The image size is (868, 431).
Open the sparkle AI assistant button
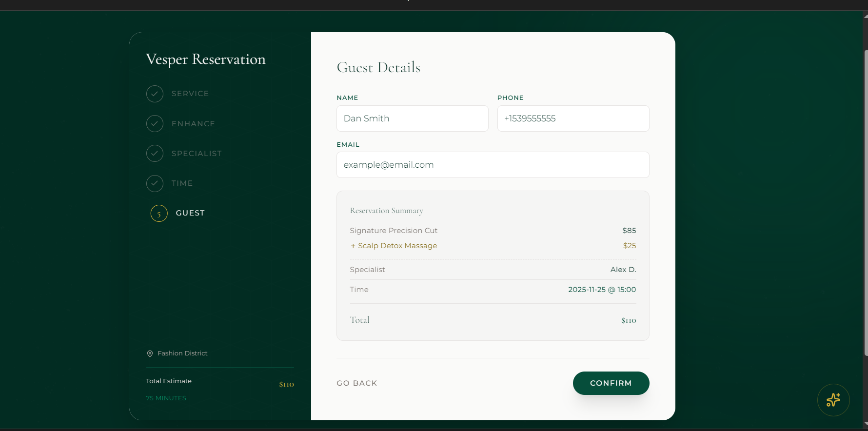tap(833, 400)
